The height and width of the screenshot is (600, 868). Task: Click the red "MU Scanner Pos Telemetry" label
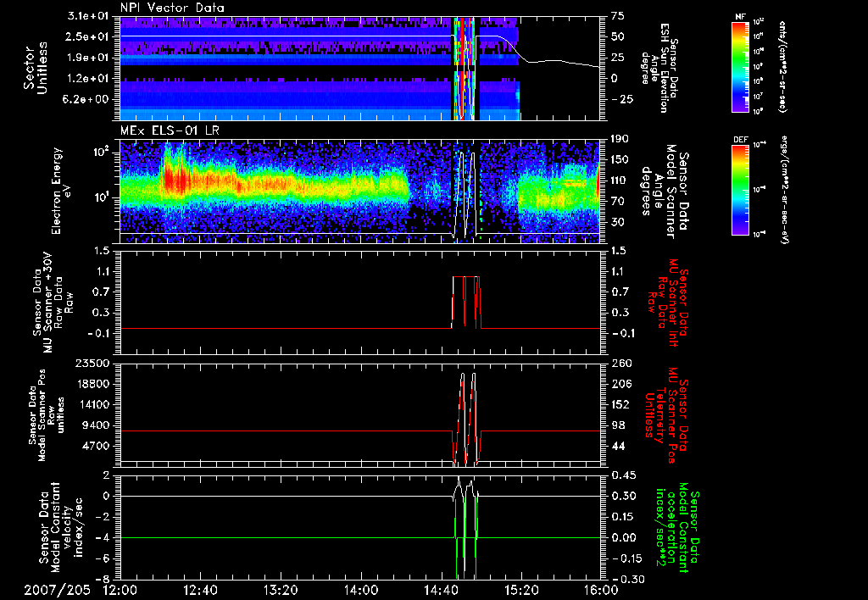tap(667, 415)
